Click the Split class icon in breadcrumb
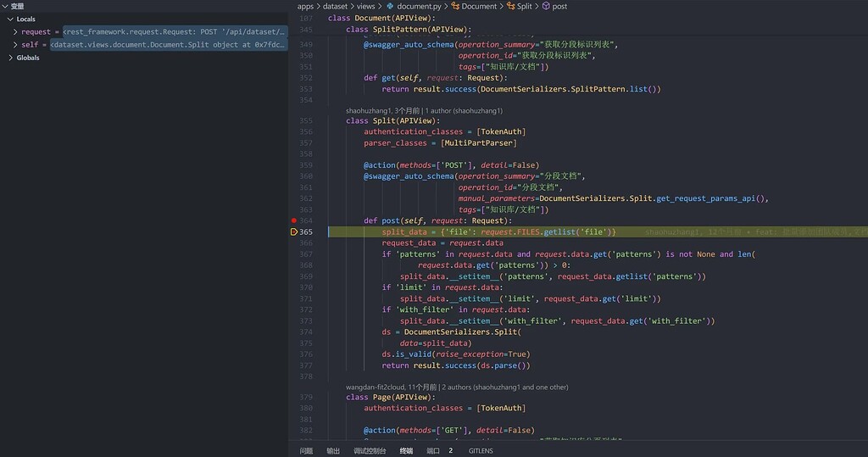Image resolution: width=868 pixels, height=457 pixels. tap(509, 6)
